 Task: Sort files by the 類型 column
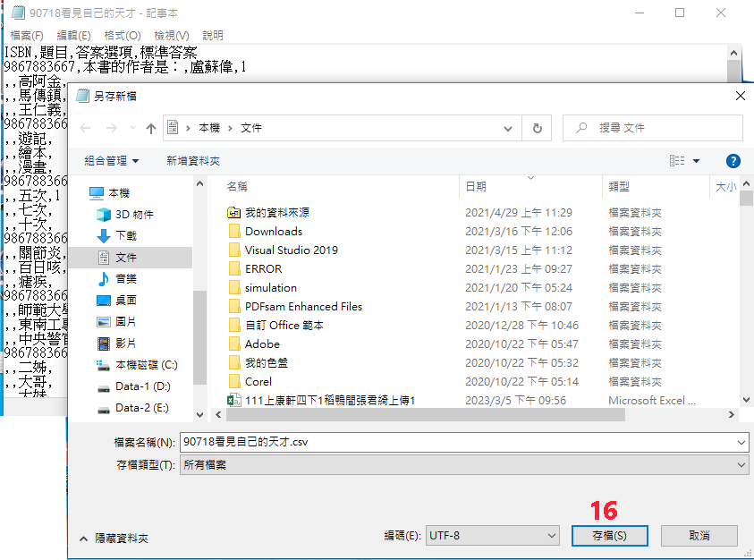point(618,187)
